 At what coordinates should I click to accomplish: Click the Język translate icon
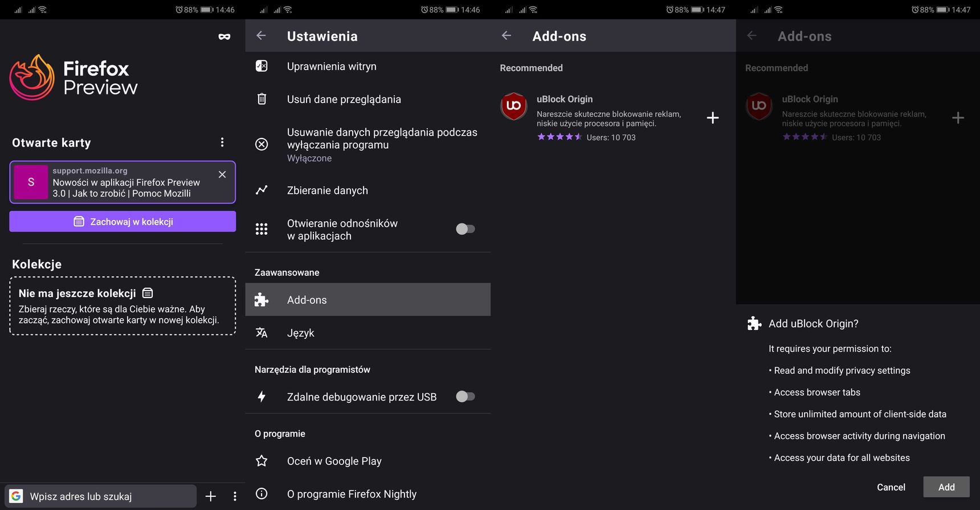click(x=262, y=333)
